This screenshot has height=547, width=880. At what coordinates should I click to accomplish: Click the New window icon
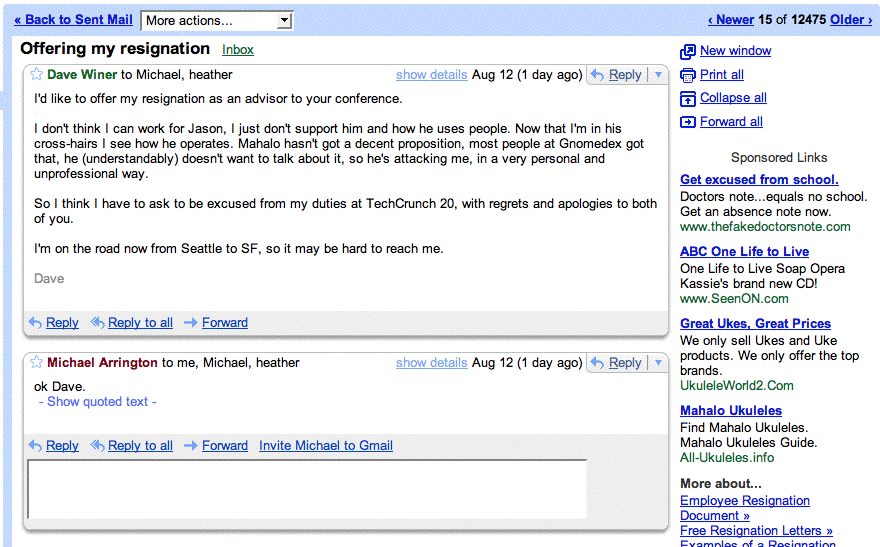(688, 51)
